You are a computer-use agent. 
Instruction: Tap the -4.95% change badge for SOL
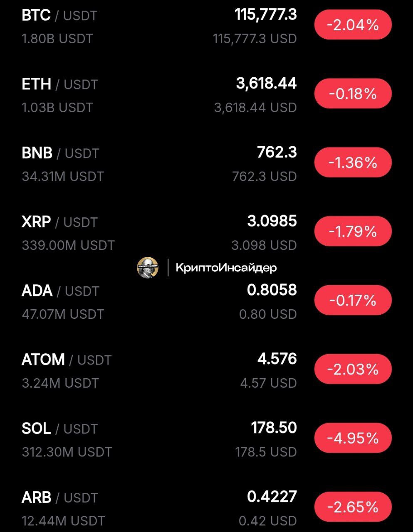click(353, 438)
